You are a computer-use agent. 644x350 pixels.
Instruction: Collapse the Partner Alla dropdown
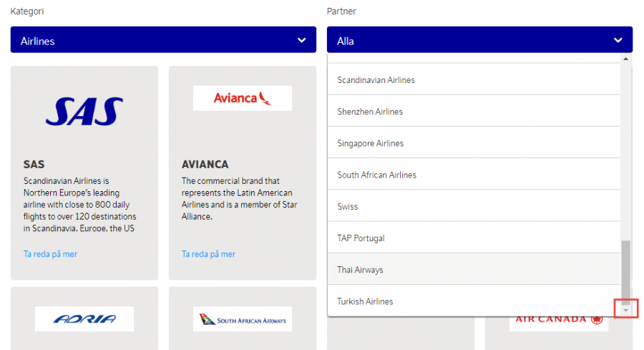tap(479, 41)
